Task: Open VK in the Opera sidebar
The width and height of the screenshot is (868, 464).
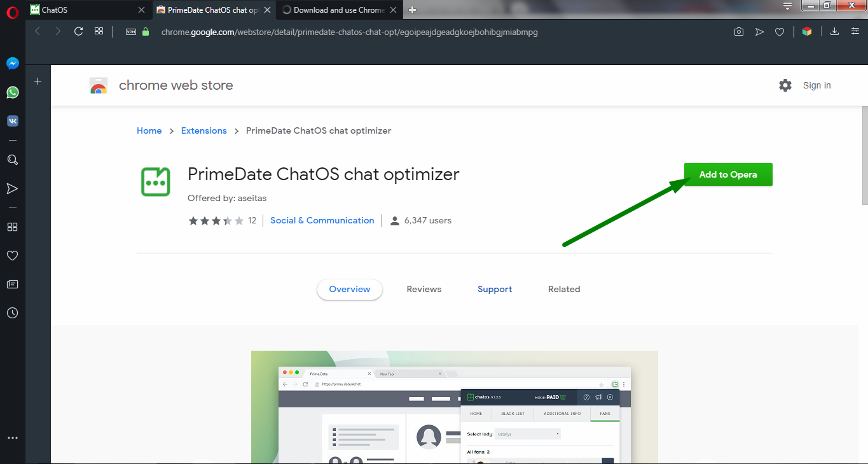Action: point(13,121)
